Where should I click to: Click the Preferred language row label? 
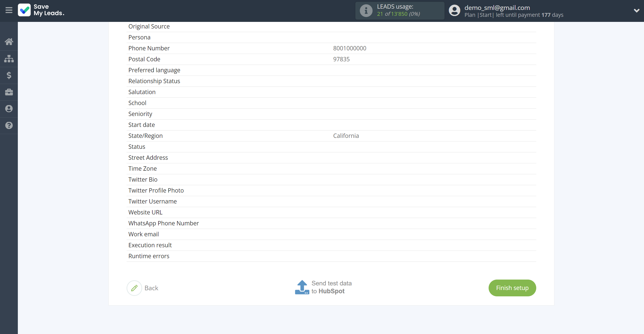(x=154, y=70)
